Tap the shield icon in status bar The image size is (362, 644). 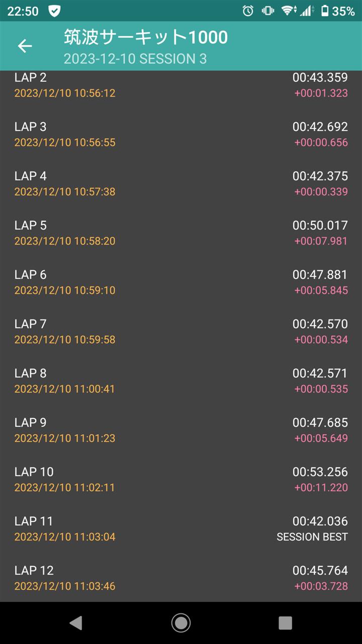point(54,11)
